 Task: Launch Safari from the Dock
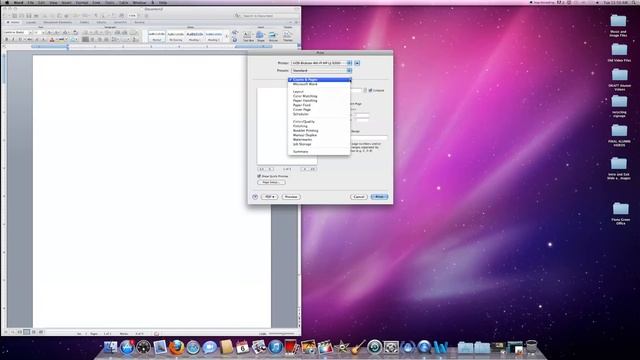[193, 347]
